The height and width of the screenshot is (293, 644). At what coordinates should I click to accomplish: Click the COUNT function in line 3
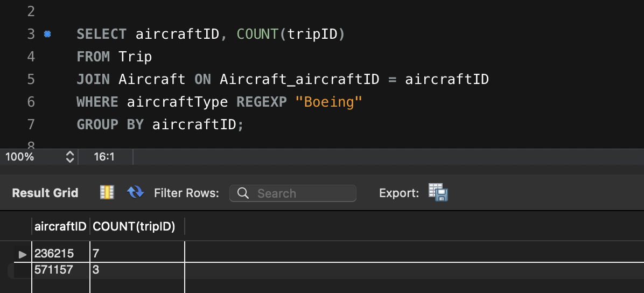pos(257,34)
